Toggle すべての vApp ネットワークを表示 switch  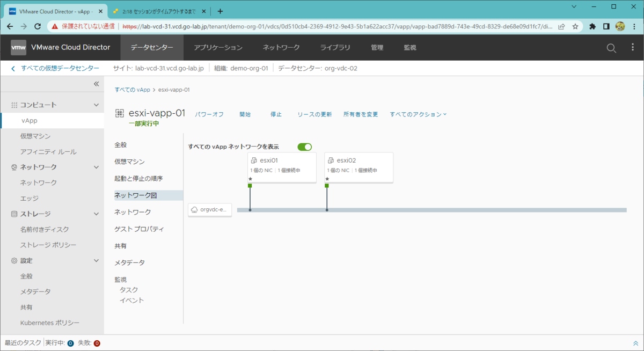click(x=305, y=147)
